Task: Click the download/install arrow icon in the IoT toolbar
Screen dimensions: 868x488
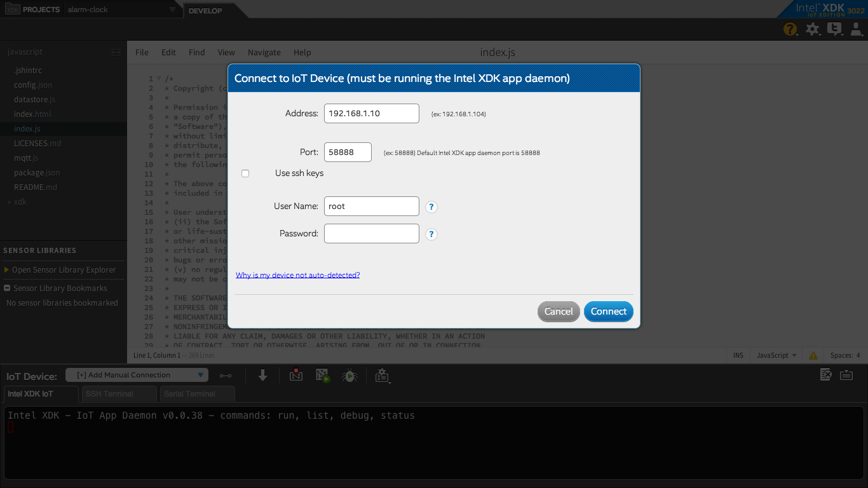Action: coord(262,376)
